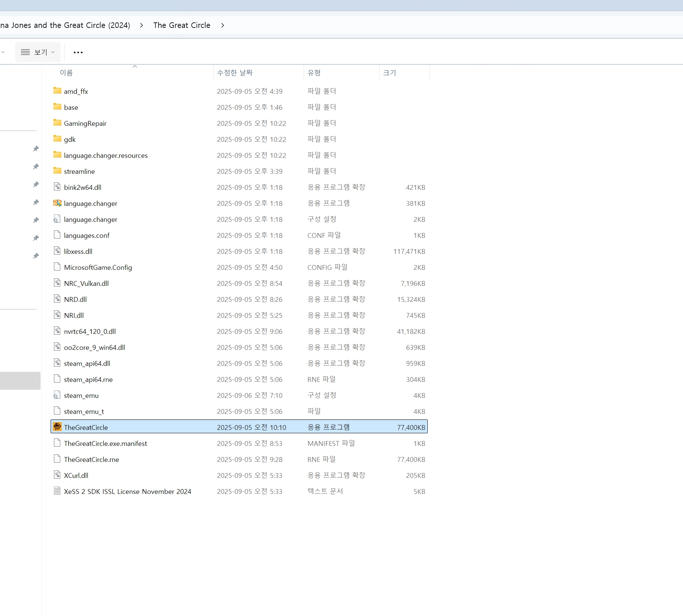Click the amd_ffx folder icon
The height and width of the screenshot is (616, 683).
point(57,91)
